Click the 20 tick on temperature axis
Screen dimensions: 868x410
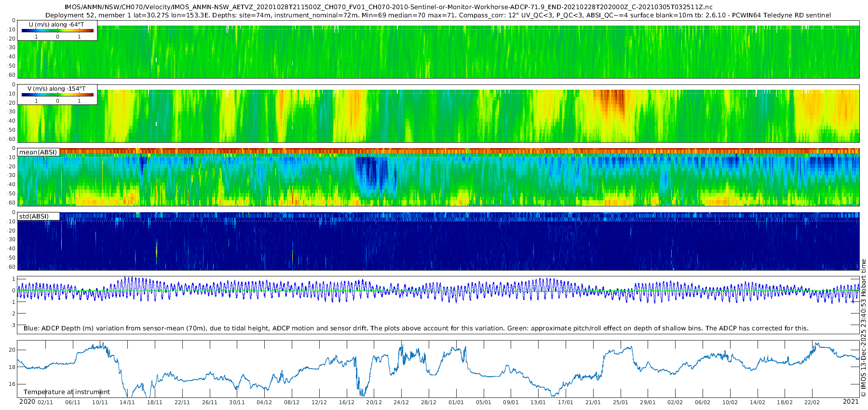(x=13, y=350)
